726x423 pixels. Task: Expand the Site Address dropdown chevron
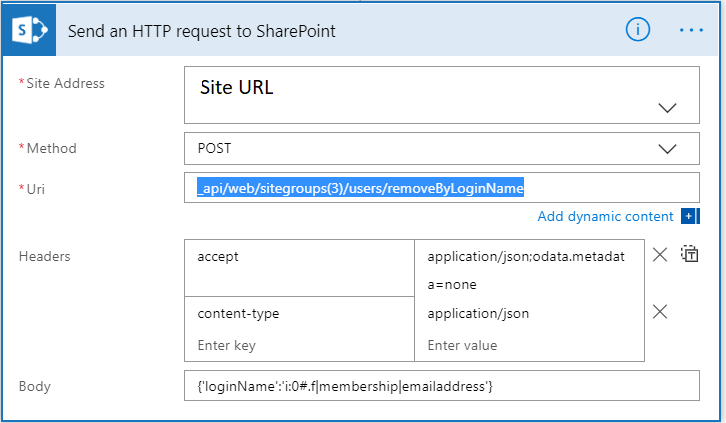click(x=667, y=108)
